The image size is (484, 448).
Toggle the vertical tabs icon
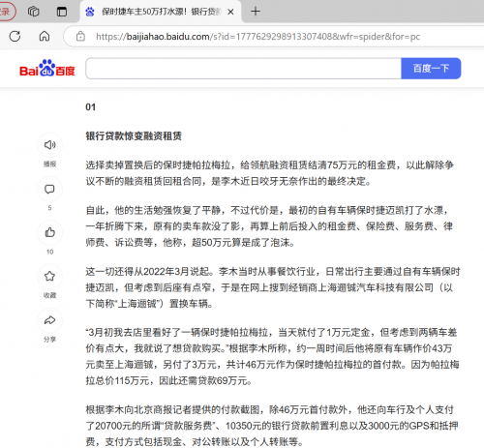click(x=62, y=12)
